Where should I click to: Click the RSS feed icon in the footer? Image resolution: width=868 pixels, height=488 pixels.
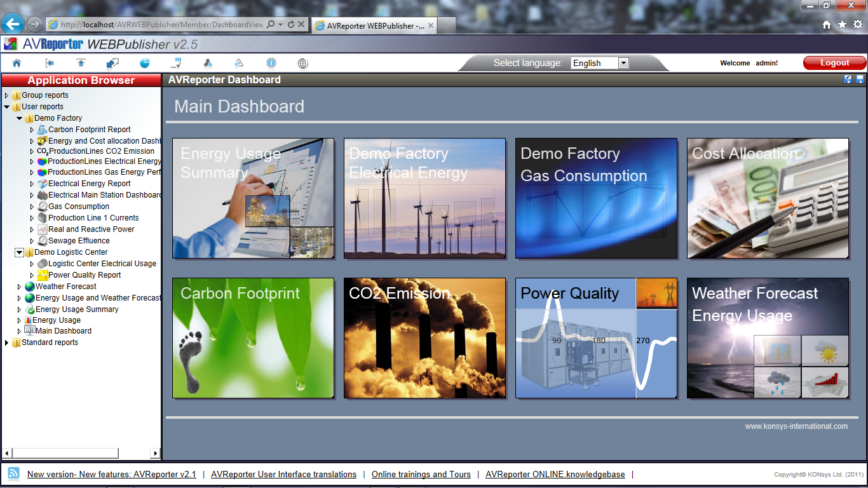click(x=13, y=473)
